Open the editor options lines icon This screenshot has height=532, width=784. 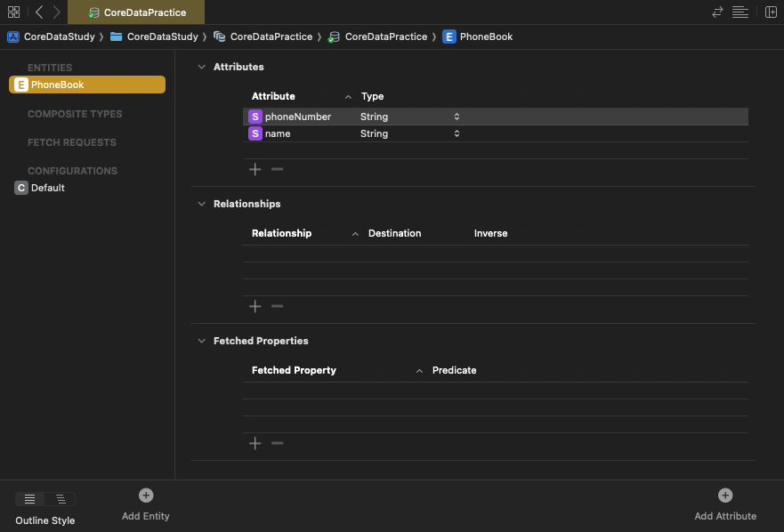coord(740,12)
